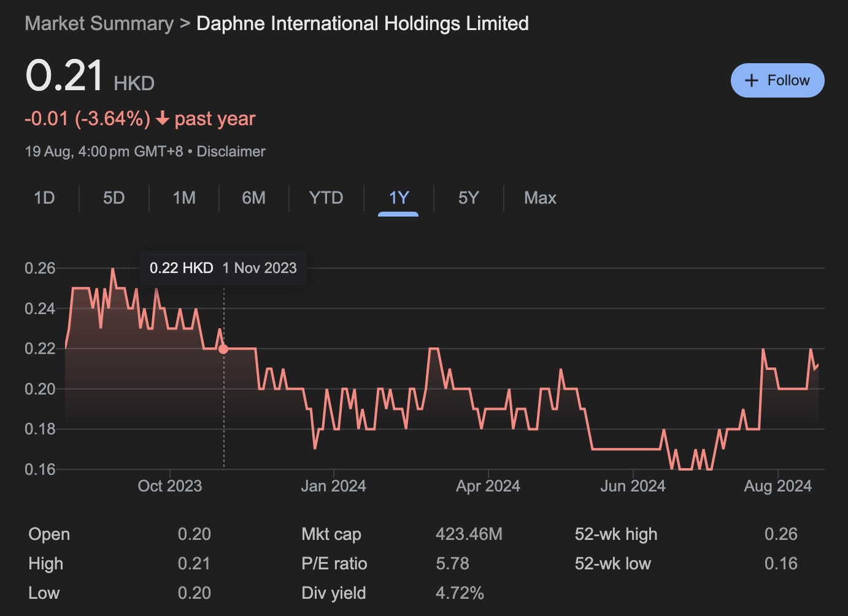Click the Jun 2024 axis label

633,486
